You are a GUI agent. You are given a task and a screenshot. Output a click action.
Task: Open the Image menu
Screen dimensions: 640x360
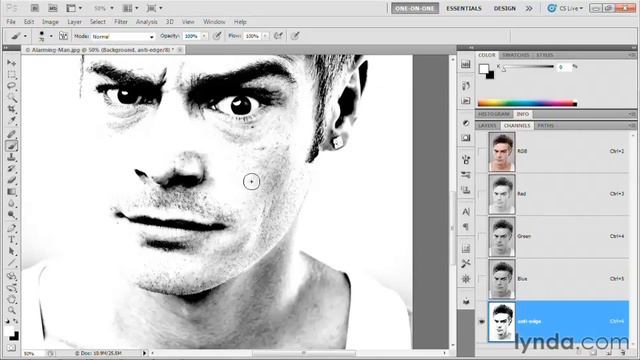[50, 22]
